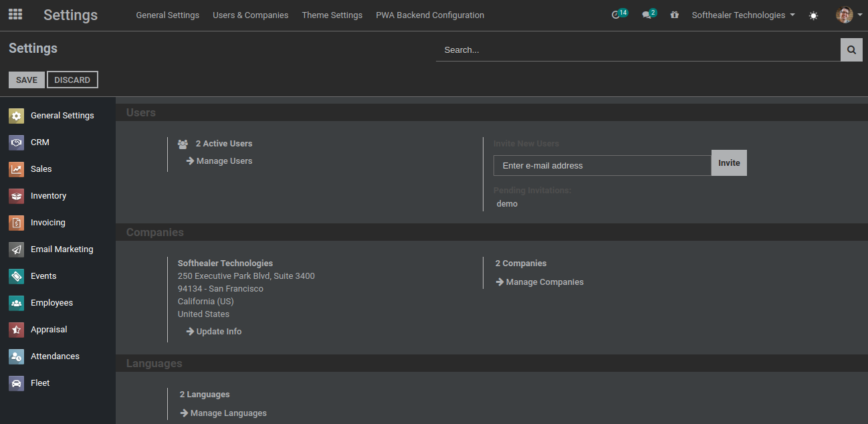The width and height of the screenshot is (868, 424).
Task: Select the Invoicing document icon in sidebar
Action: (17, 223)
